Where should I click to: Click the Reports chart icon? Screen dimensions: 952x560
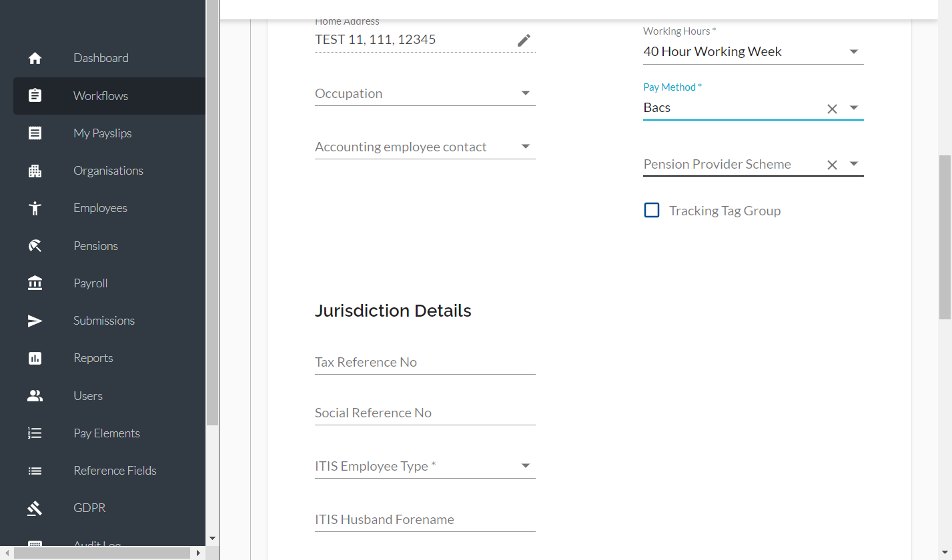pos(35,358)
